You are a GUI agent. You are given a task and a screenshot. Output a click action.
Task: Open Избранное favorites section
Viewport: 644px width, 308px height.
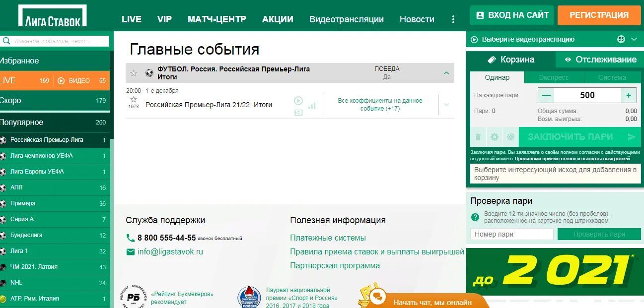55,61
